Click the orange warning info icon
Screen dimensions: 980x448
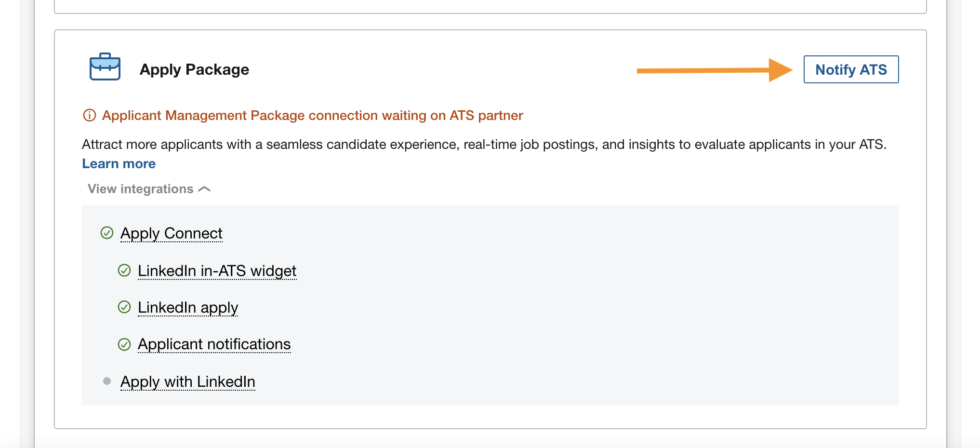90,116
